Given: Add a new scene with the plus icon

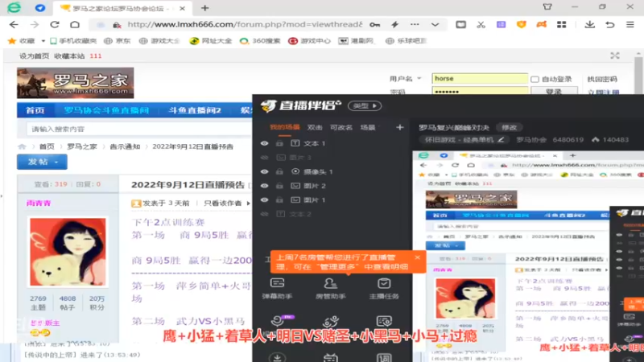Looking at the screenshot, I should tap(399, 128).
